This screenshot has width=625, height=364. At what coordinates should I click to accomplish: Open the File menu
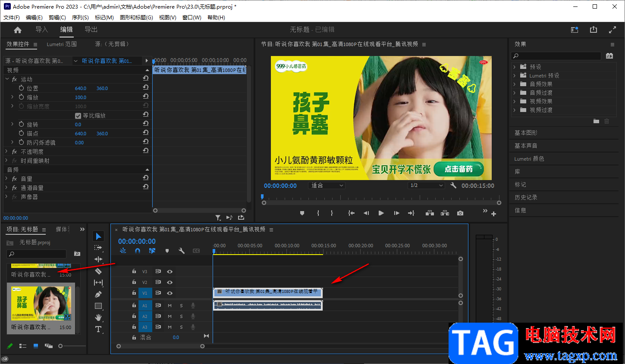[x=12, y=18]
